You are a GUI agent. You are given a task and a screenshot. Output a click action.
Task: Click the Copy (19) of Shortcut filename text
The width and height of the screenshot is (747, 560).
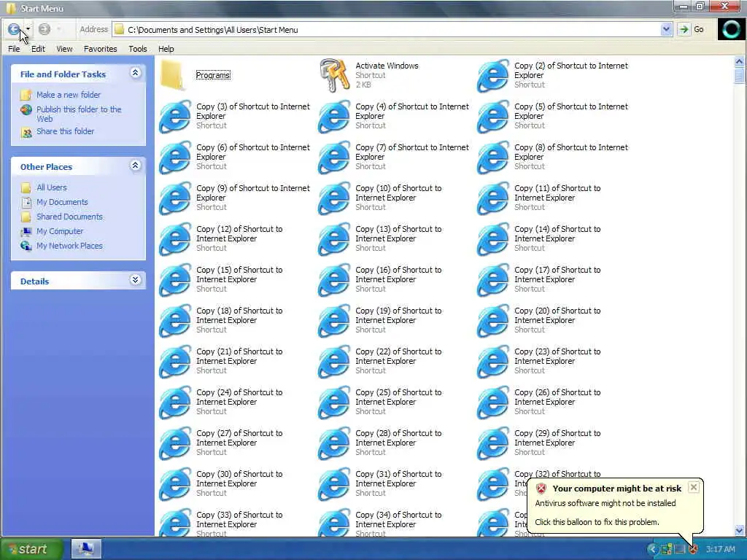click(398, 316)
